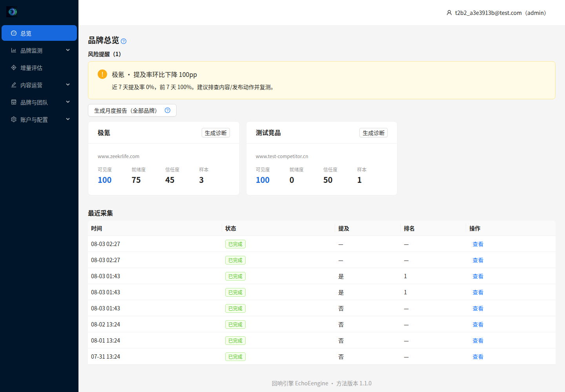Image resolution: width=565 pixels, height=392 pixels.
Task: Click the footer text 方法版本 1.1.0
Action: [x=354, y=383]
